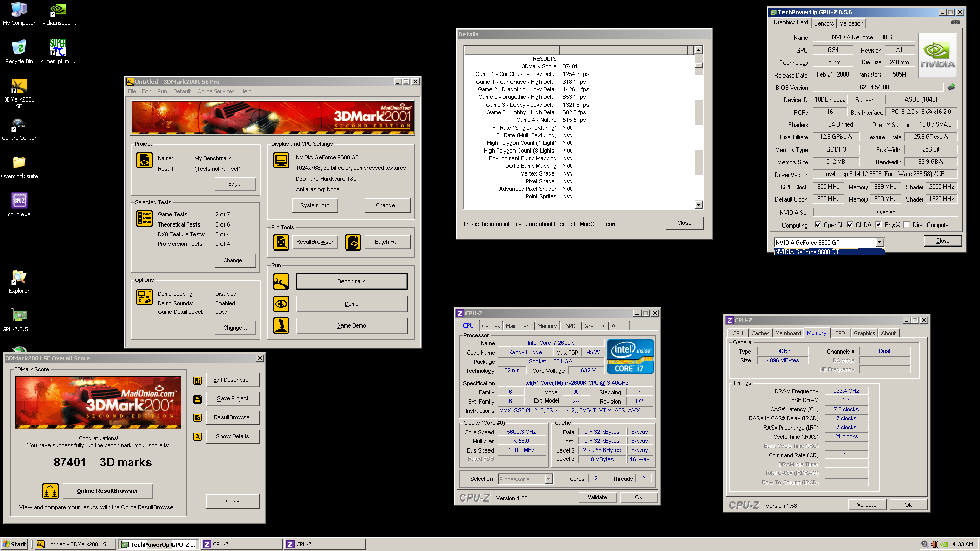Image resolution: width=980 pixels, height=551 pixels.
Task: Click the ResultBrowser magnifier icon in Pro Tools
Action: [281, 242]
